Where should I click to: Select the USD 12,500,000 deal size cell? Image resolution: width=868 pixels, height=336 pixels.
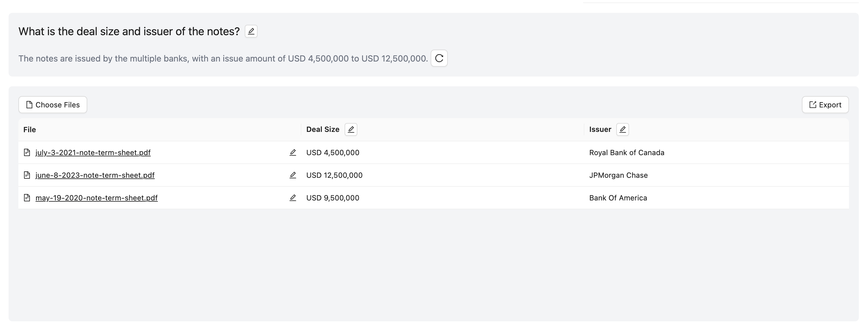pos(334,175)
